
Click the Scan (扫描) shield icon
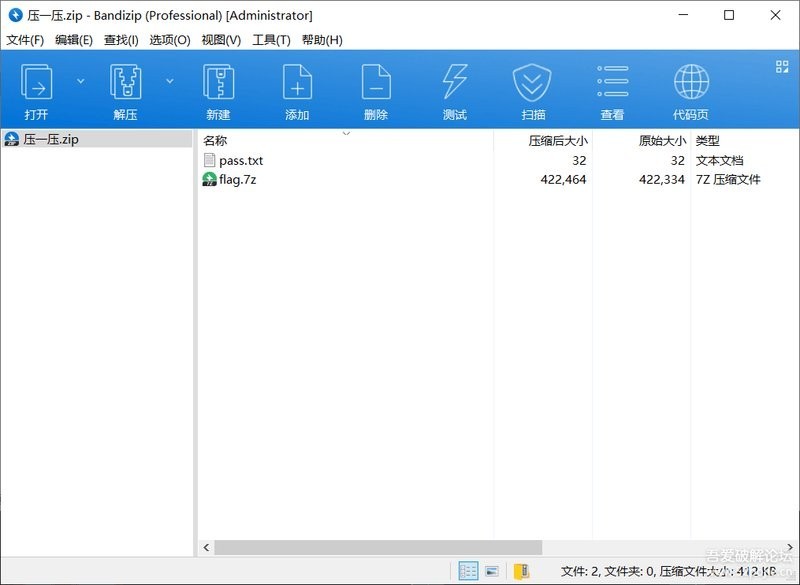click(x=533, y=82)
